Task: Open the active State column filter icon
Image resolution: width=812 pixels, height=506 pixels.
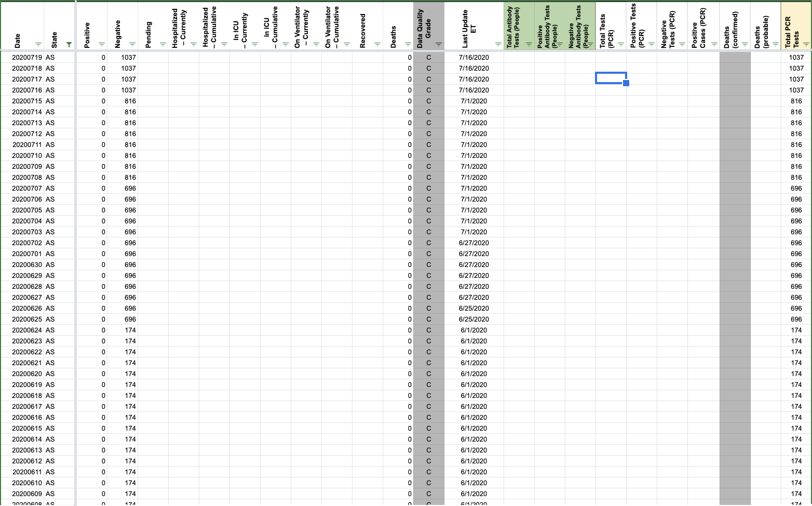Action: click(x=69, y=45)
